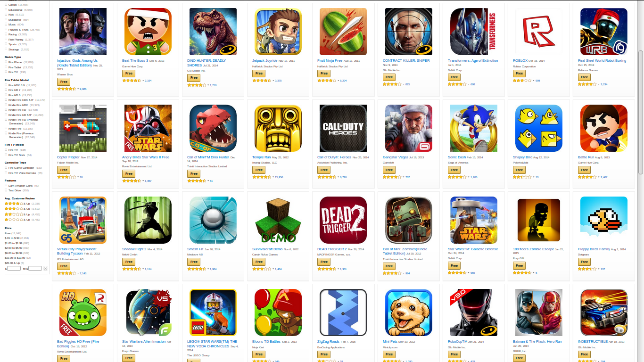Open the Jetpack Joyride app icon
Image resolution: width=644 pixels, height=362 pixels.
click(278, 32)
